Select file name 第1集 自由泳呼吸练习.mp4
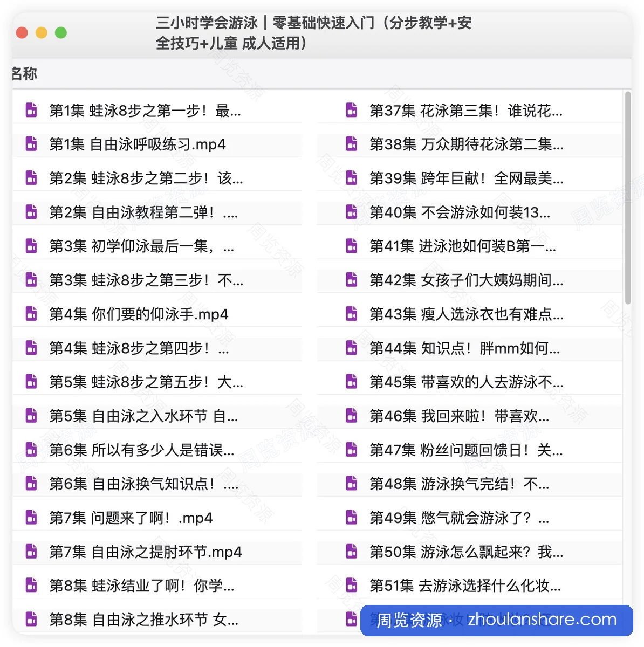 click(x=138, y=144)
